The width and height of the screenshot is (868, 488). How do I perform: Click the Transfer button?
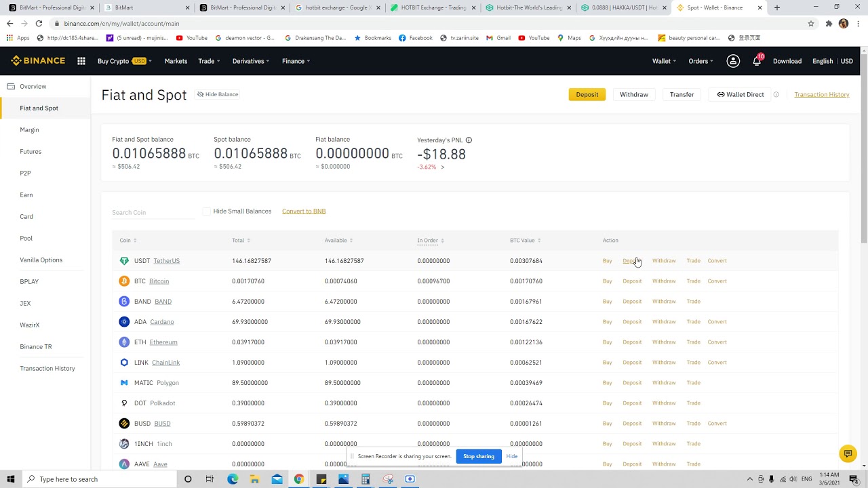pyautogui.click(x=682, y=95)
